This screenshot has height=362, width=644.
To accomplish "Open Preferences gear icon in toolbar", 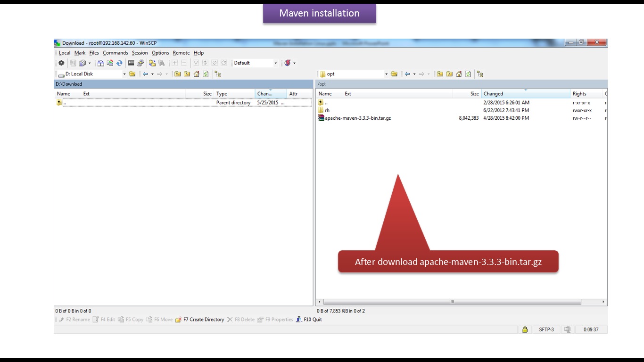I will click(x=61, y=63).
